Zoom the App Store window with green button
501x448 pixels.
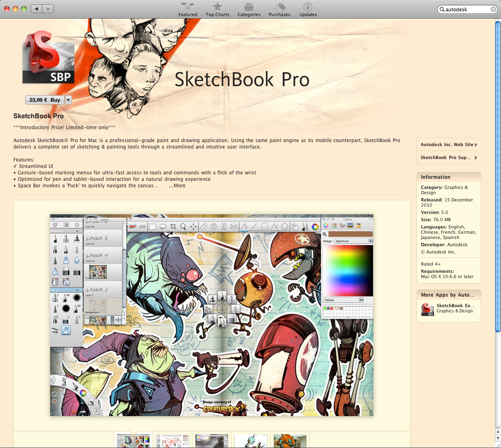[24, 8]
